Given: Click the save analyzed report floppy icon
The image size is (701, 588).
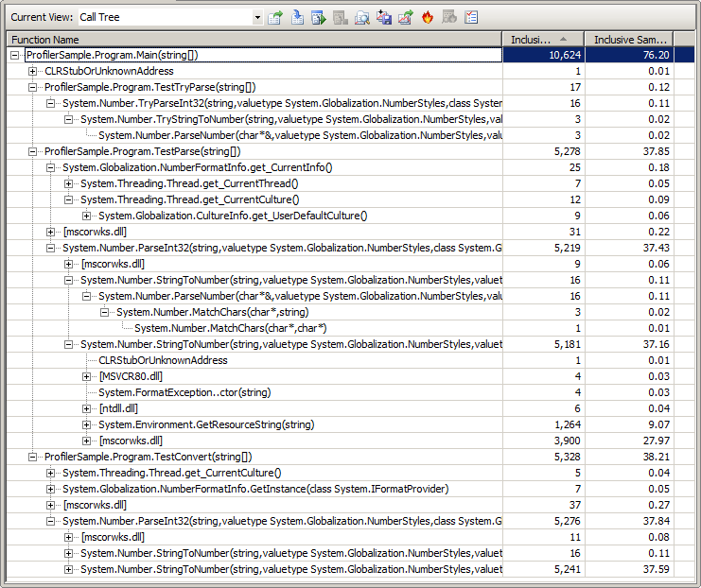Looking at the screenshot, I should (383, 17).
